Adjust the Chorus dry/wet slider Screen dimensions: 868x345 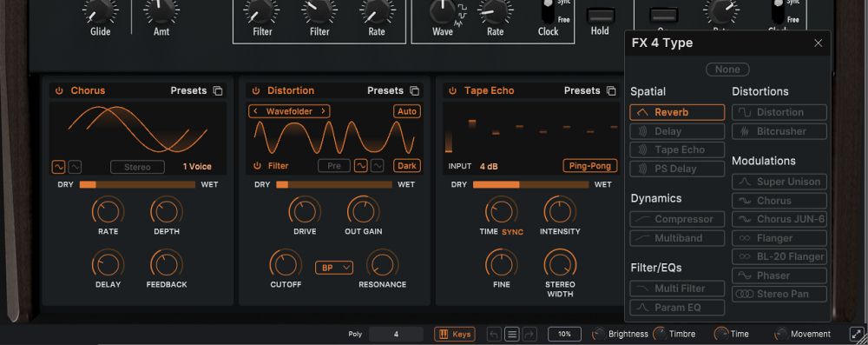point(137,185)
